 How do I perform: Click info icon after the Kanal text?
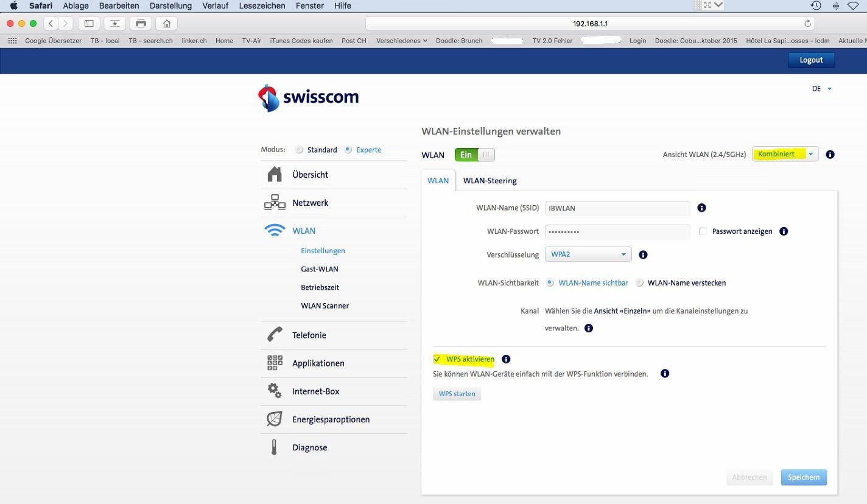588,328
